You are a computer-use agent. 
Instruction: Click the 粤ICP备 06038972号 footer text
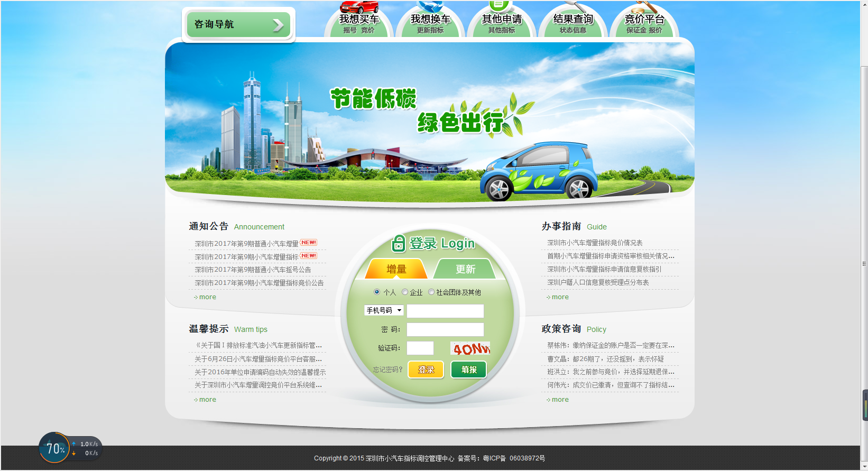514,458
